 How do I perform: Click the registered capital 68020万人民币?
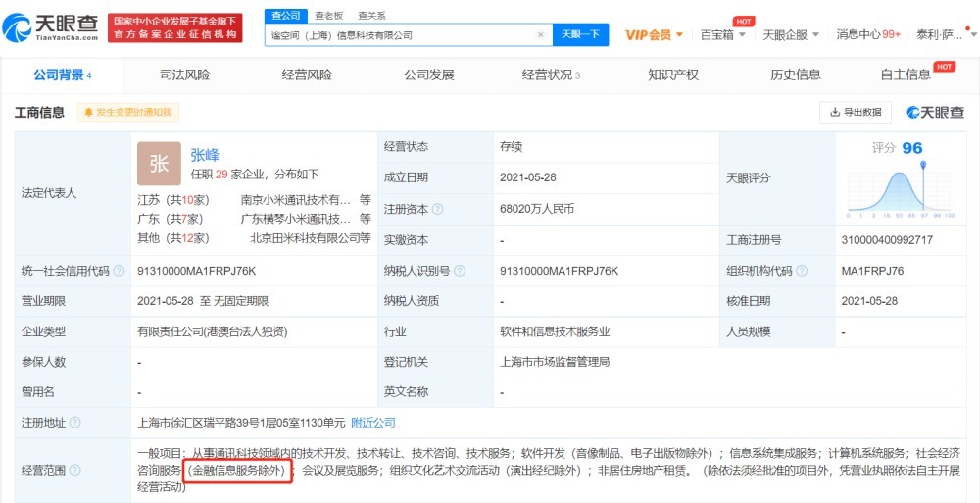(537, 209)
